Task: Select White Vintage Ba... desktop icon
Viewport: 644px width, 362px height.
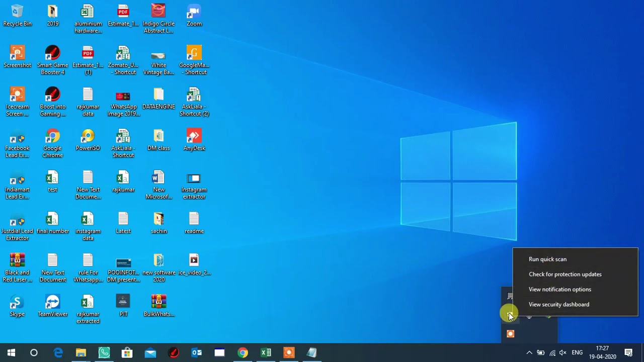Action: [158, 60]
